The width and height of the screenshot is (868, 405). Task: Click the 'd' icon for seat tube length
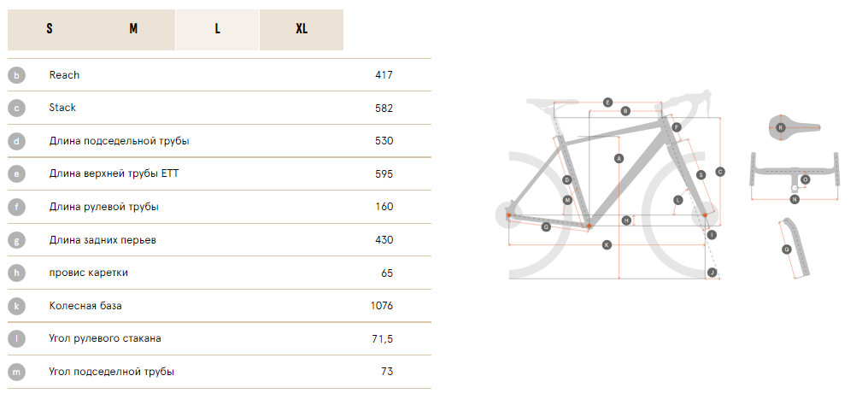[x=16, y=141]
